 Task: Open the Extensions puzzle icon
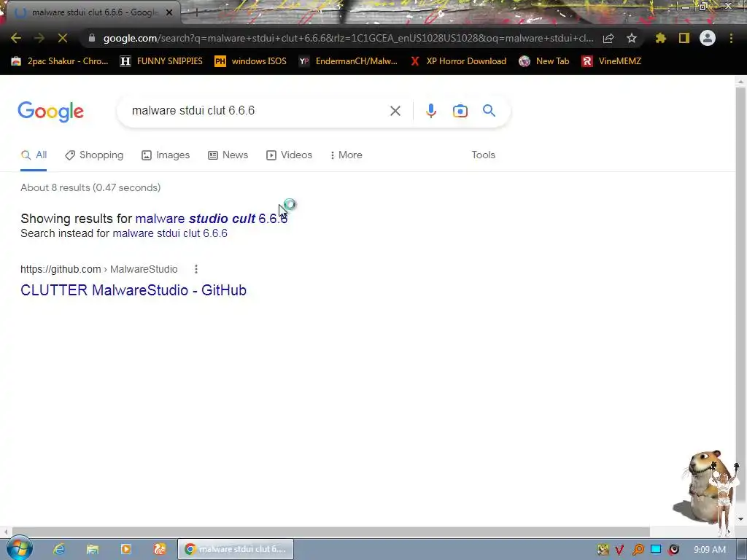click(x=661, y=38)
